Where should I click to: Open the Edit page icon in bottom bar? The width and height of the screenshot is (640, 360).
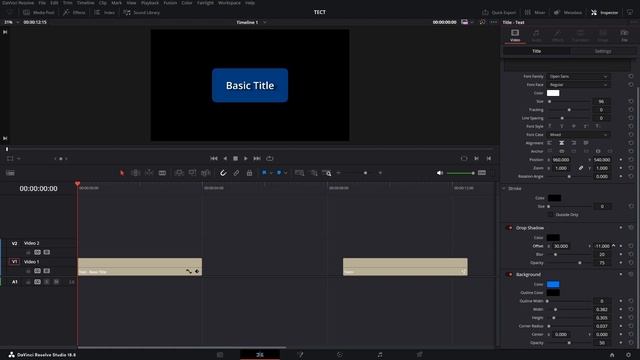260,355
